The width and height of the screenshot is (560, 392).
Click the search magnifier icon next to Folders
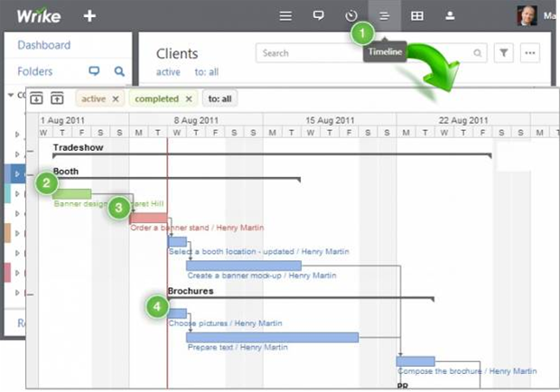pyautogui.click(x=118, y=71)
